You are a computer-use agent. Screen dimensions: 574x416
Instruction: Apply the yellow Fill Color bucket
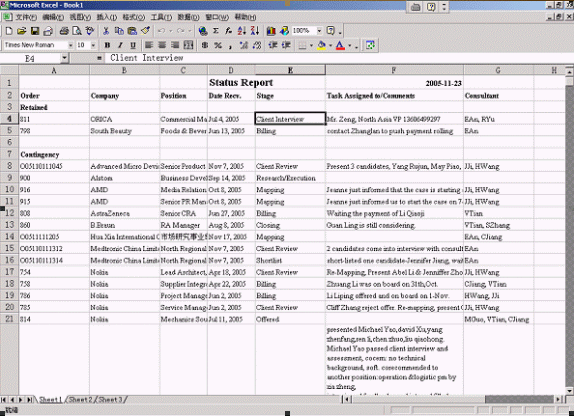(322, 45)
